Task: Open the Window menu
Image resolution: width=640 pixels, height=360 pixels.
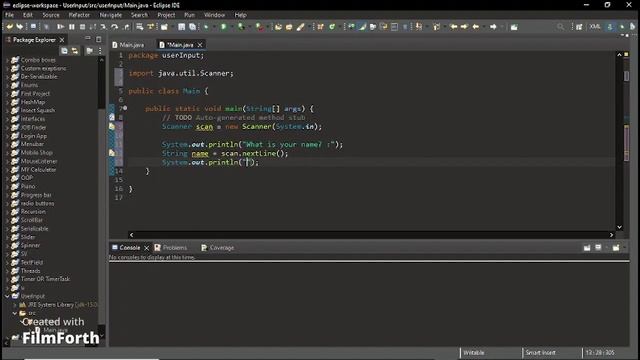Action: [214, 15]
